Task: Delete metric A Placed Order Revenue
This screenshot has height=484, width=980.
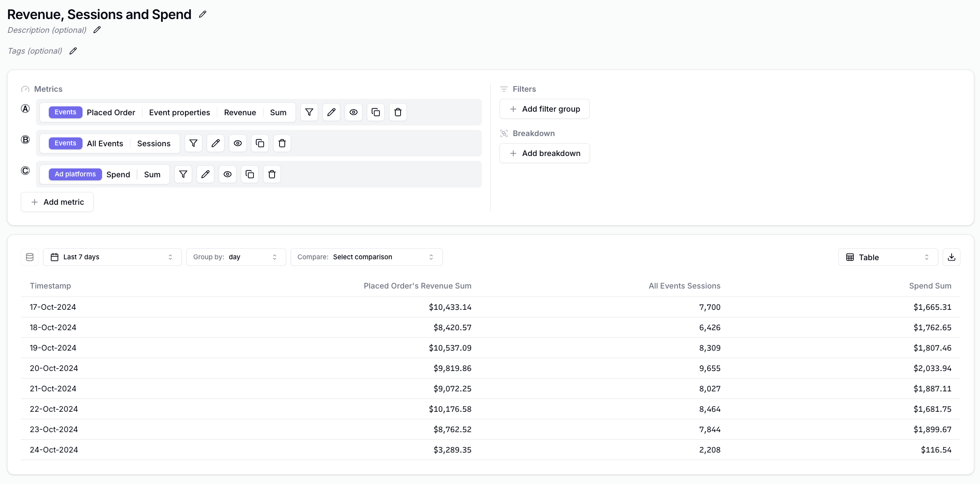Action: (x=398, y=112)
